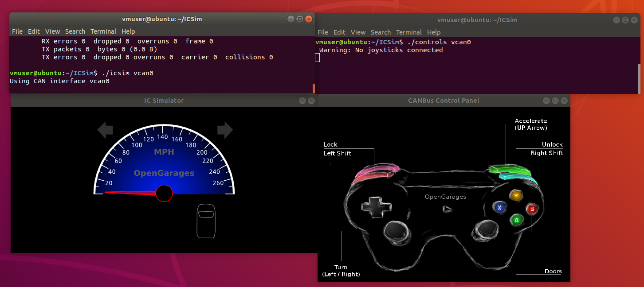Click the blue X button on the gamepad
The height and width of the screenshot is (287, 644).
click(500, 207)
